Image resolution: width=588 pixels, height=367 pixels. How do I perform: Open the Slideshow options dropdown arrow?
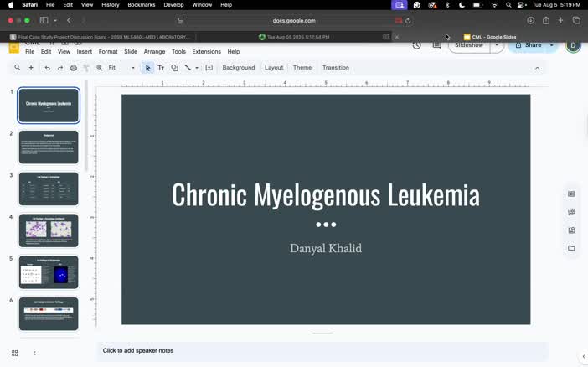[497, 45]
